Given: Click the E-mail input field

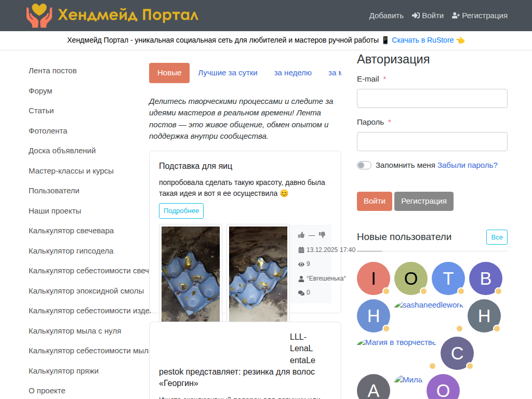Looking at the screenshot, I should [x=432, y=98].
